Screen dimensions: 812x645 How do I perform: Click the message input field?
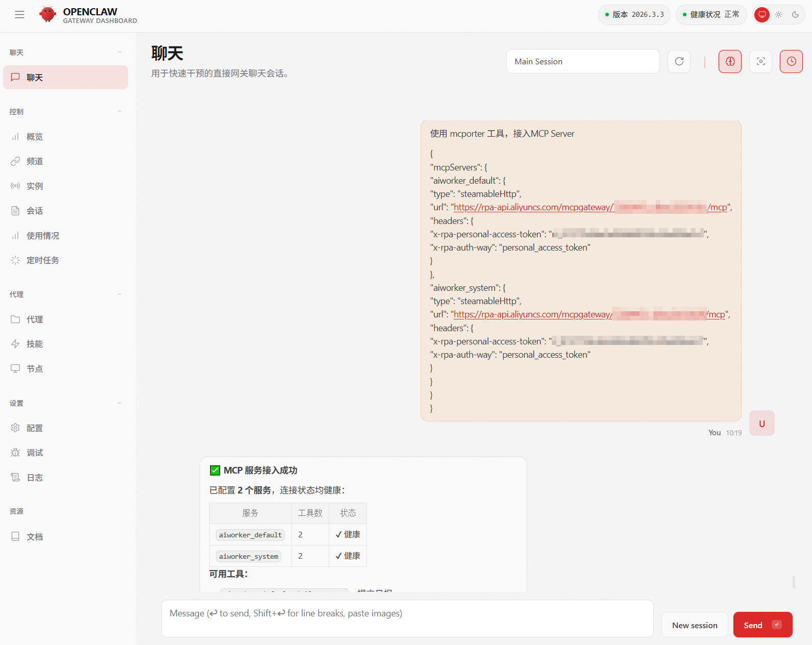[407, 618]
